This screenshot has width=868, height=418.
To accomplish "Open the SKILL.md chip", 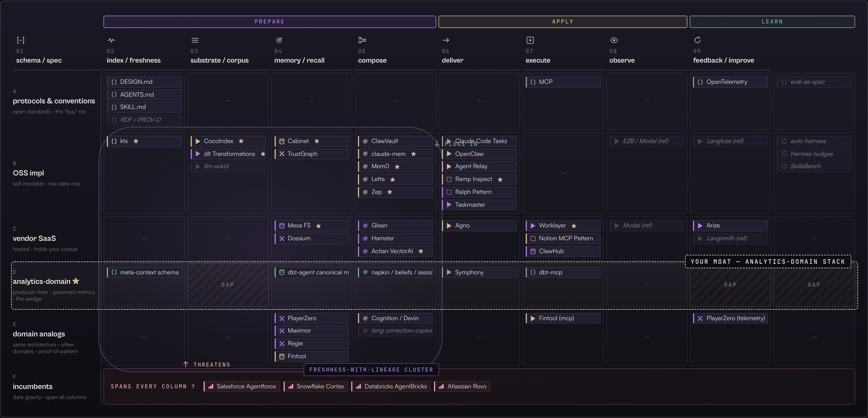I will point(144,107).
